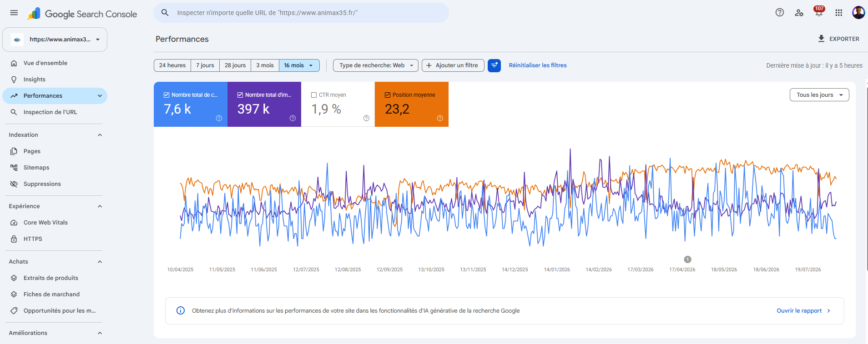Image resolution: width=868 pixels, height=344 pixels.
Task: Click the Core Web Vitals gauge icon
Action: coord(14,223)
